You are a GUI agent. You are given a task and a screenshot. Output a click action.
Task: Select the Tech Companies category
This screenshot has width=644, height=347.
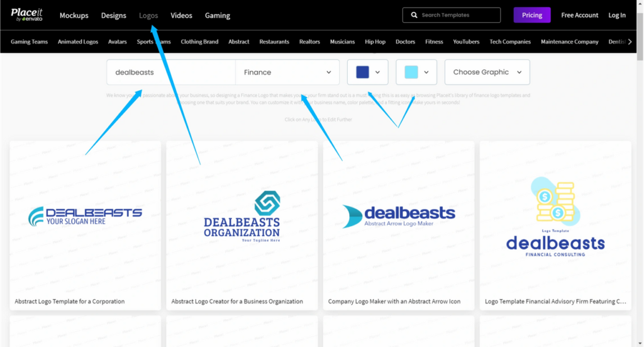[509, 42]
